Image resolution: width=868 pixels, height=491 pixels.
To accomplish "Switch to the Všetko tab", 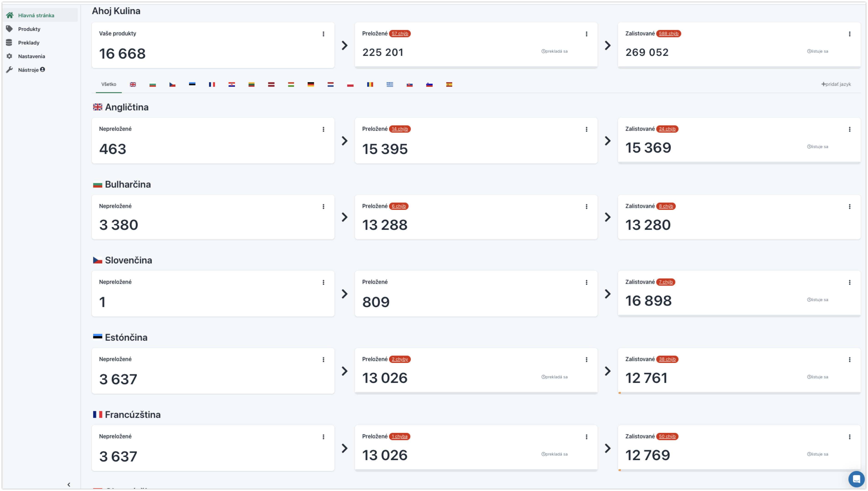I will pos(109,84).
